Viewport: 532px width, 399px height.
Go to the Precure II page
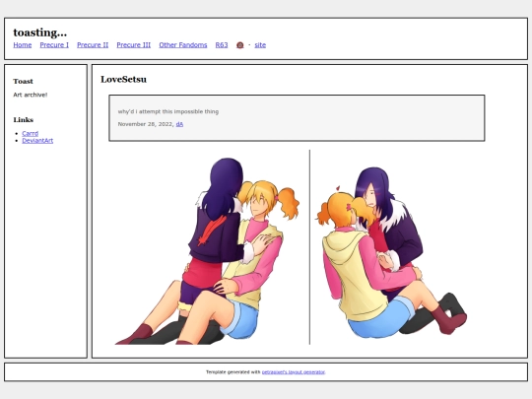[93, 44]
